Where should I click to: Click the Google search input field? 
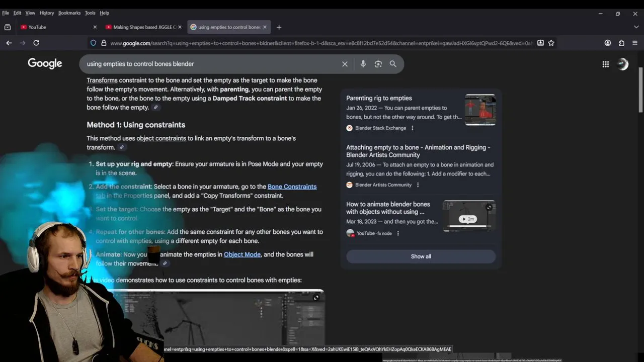pos(211,64)
